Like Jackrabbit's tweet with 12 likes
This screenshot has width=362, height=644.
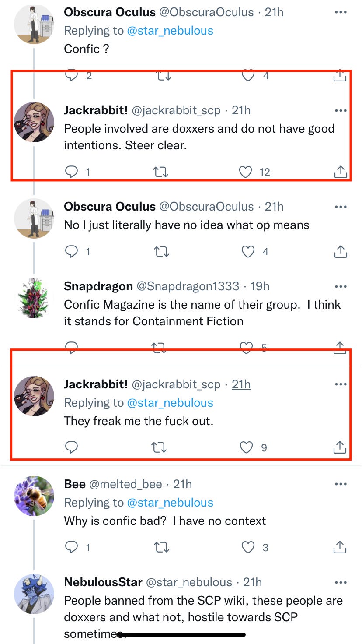click(246, 172)
